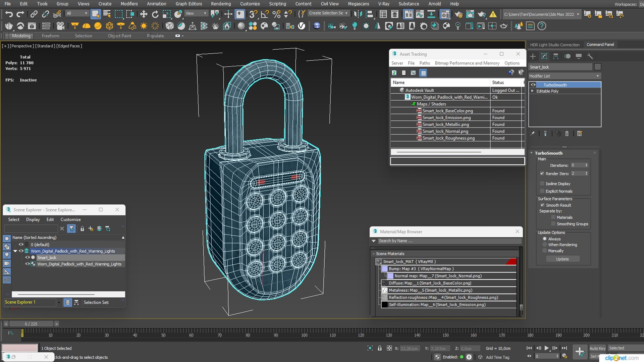Open the Modifiers menu

[x=129, y=4]
